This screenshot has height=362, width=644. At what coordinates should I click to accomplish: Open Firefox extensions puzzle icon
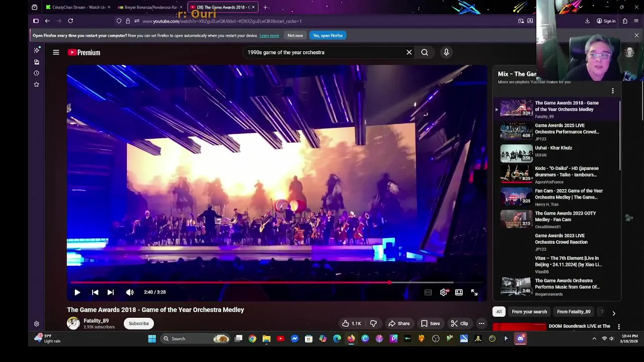coord(625,21)
